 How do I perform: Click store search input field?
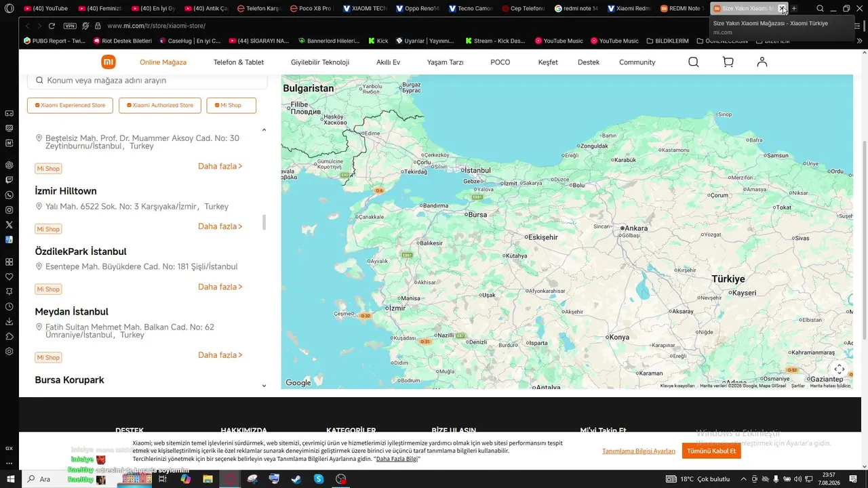pos(147,80)
